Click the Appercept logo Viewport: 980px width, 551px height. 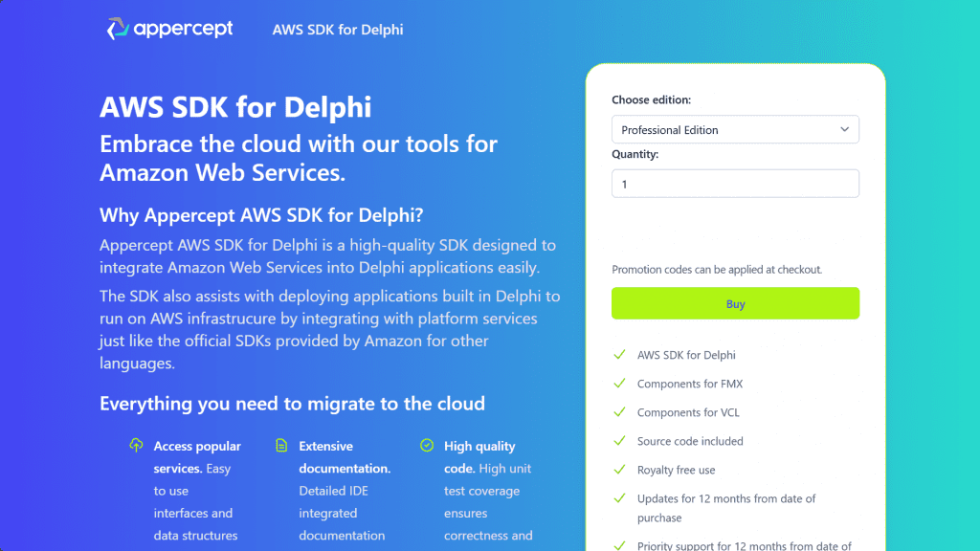(x=170, y=29)
